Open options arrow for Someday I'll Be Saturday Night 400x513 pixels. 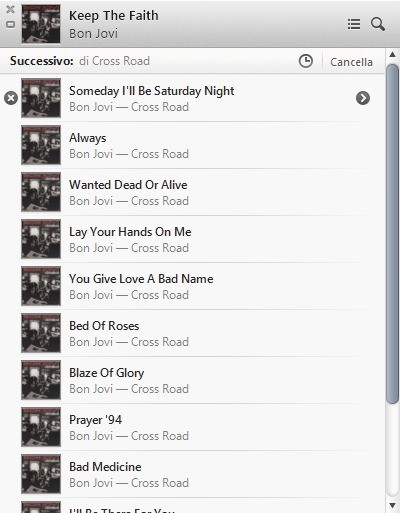(363, 98)
